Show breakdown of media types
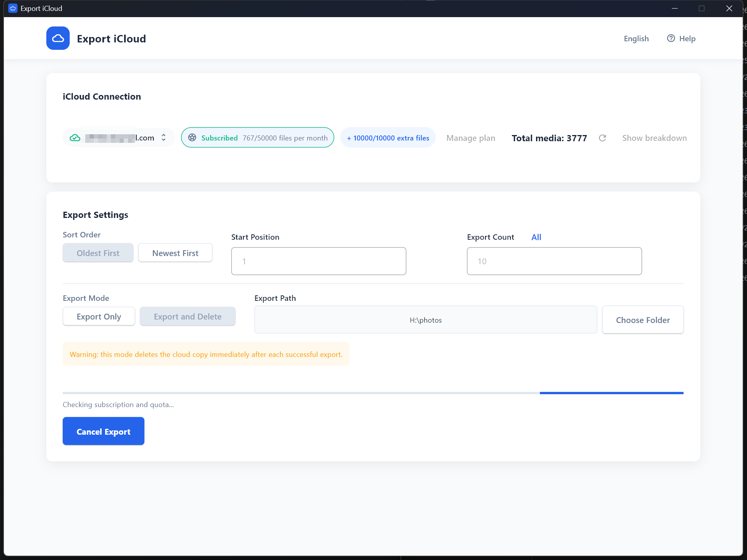This screenshot has width=747, height=560. (654, 138)
